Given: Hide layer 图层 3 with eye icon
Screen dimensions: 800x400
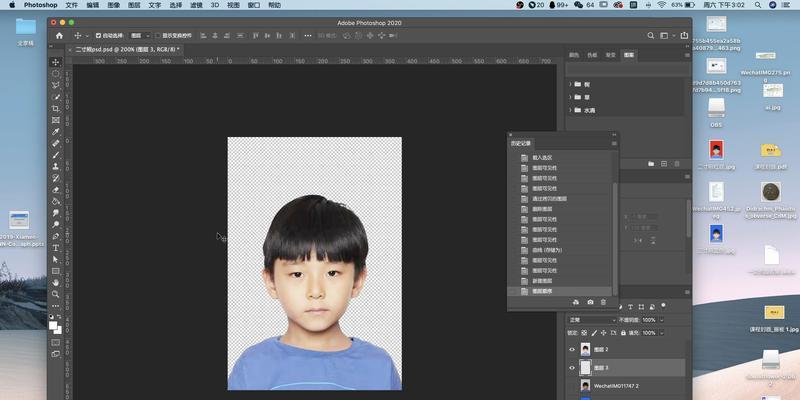Looking at the screenshot, I should point(572,368).
